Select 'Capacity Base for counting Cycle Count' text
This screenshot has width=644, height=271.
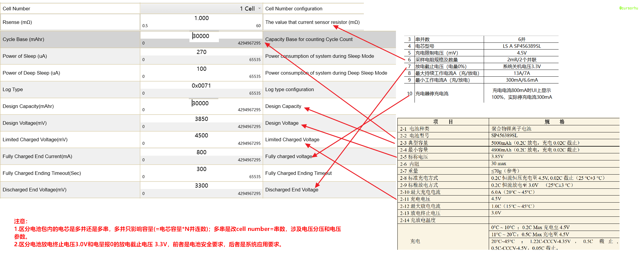(309, 40)
